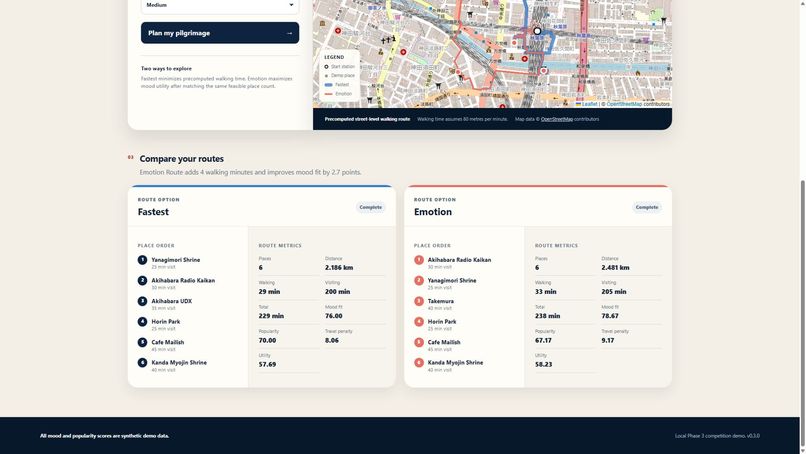Click red number 1 badge beside Akihabara Radio Kaikan
This screenshot has width=806, height=454.
click(419, 260)
